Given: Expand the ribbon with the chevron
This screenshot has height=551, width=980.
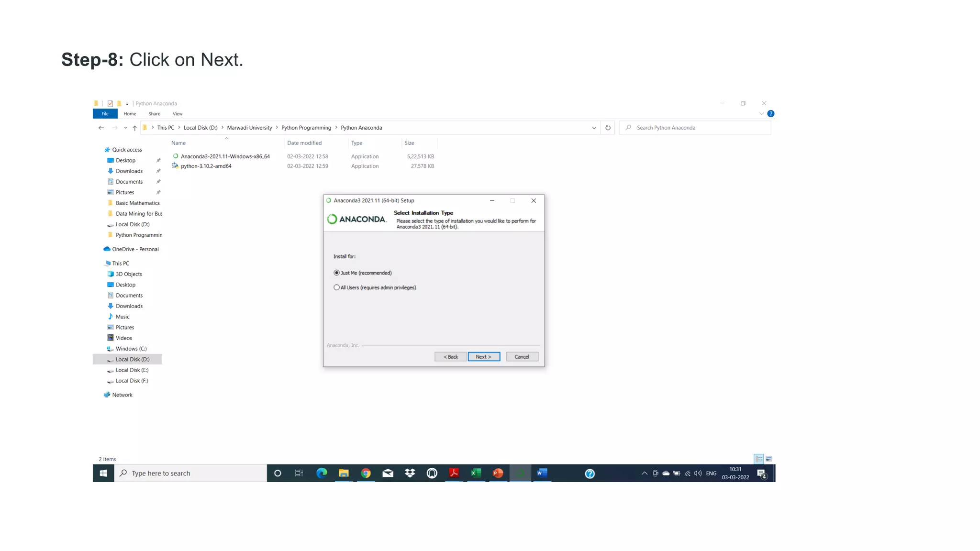Looking at the screenshot, I should (761, 114).
